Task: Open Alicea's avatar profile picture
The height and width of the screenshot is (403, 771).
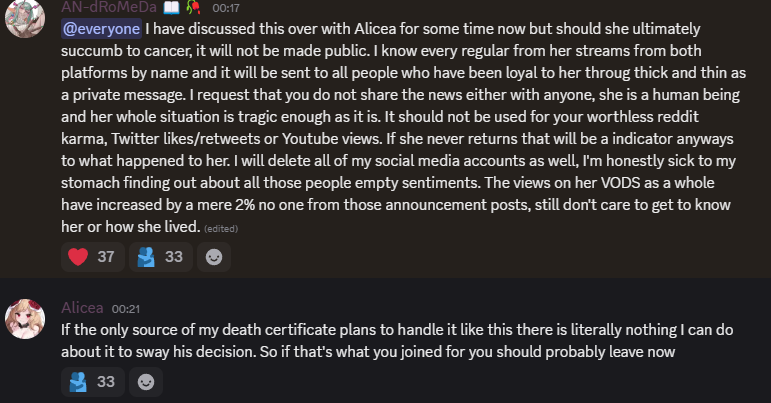Action: tap(25, 317)
